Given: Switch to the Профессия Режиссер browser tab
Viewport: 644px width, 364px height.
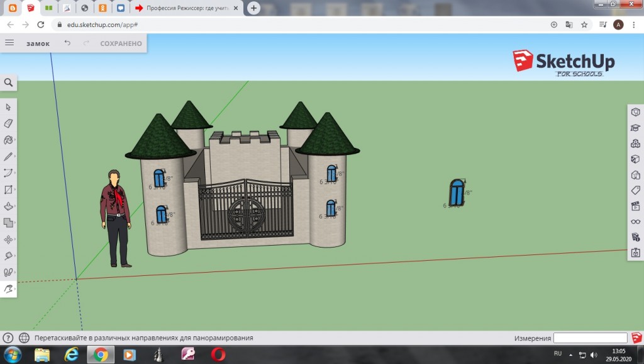Looking at the screenshot, I should pyautogui.click(x=184, y=8).
